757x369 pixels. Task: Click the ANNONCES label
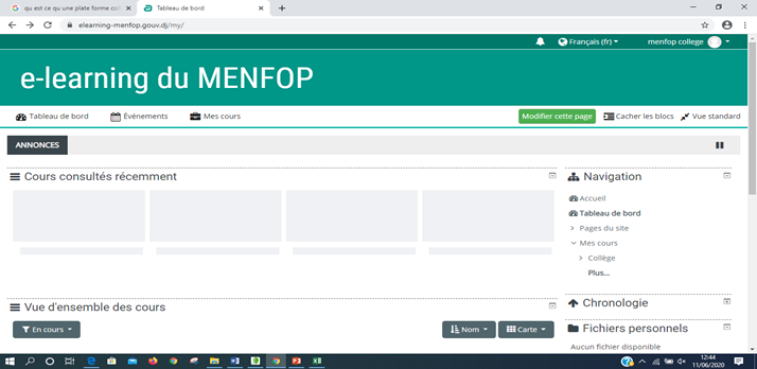click(37, 145)
